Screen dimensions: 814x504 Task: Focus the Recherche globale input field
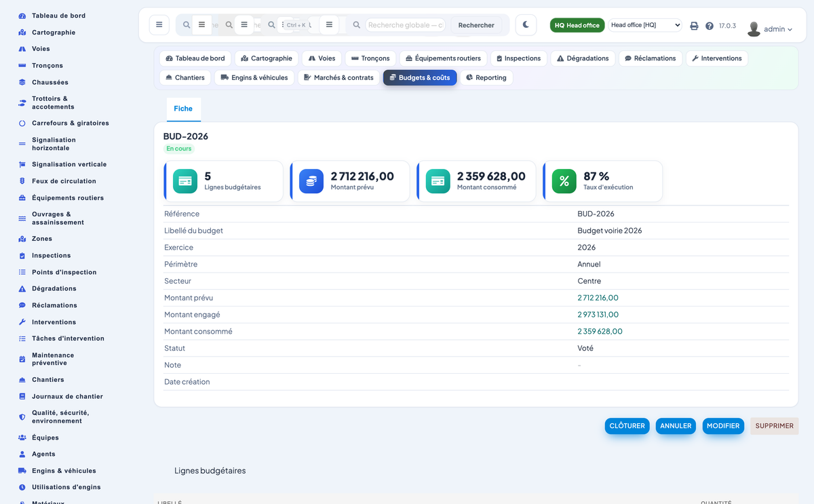tap(406, 25)
